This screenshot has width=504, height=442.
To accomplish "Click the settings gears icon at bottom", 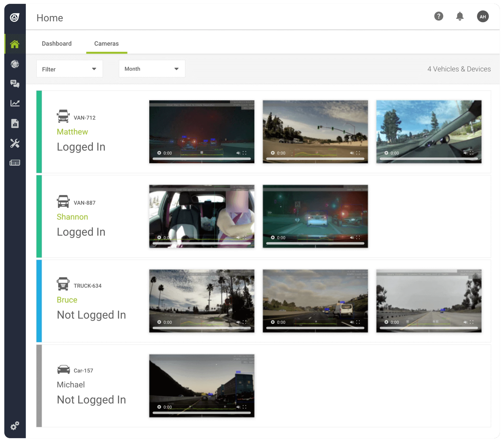I will (x=15, y=425).
